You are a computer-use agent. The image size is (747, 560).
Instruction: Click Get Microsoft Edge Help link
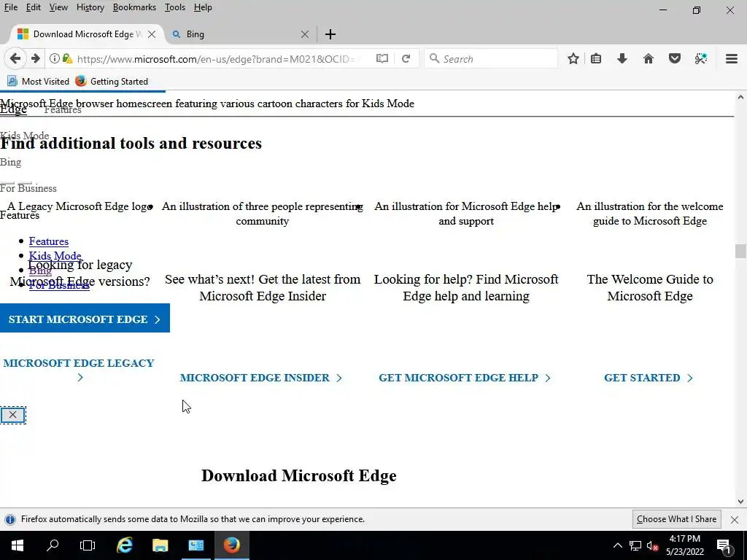[x=465, y=378]
